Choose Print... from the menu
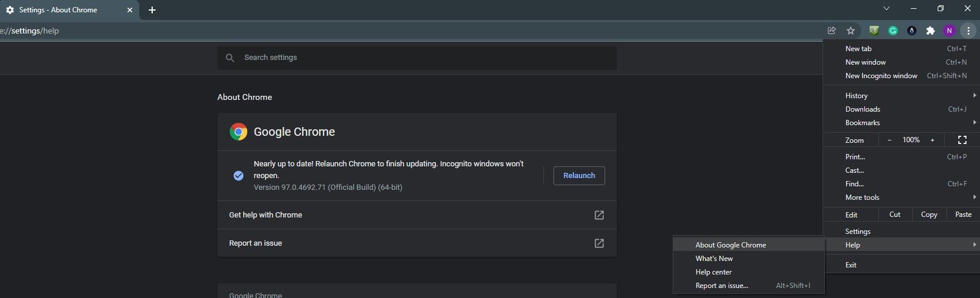Image resolution: width=980 pixels, height=298 pixels. tap(901, 157)
